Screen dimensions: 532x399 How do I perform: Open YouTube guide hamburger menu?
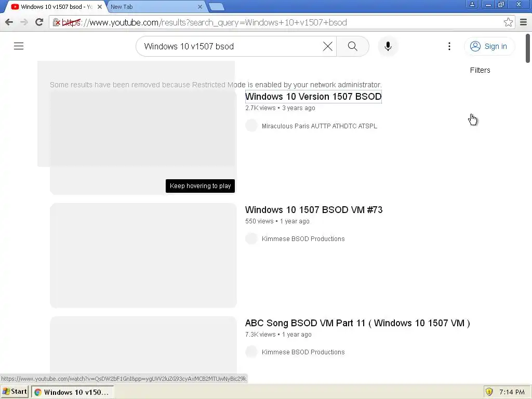(19, 46)
